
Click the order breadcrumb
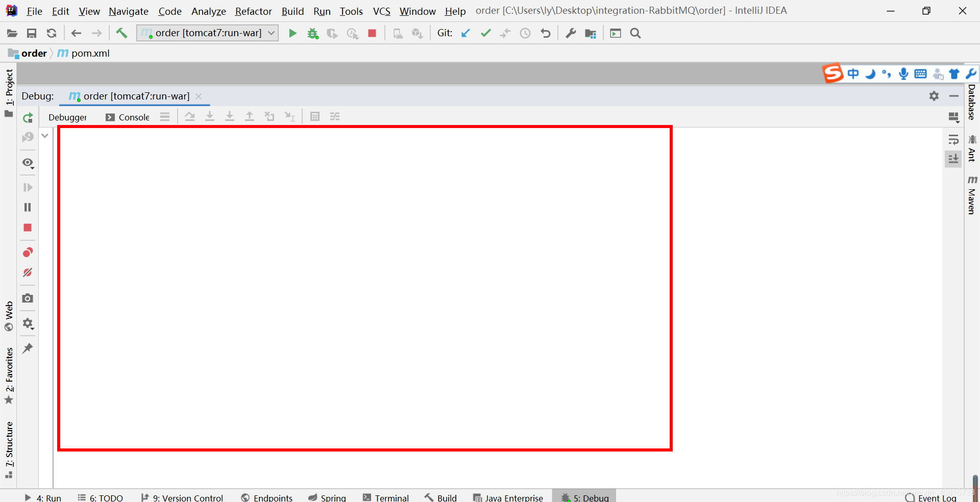(28, 53)
